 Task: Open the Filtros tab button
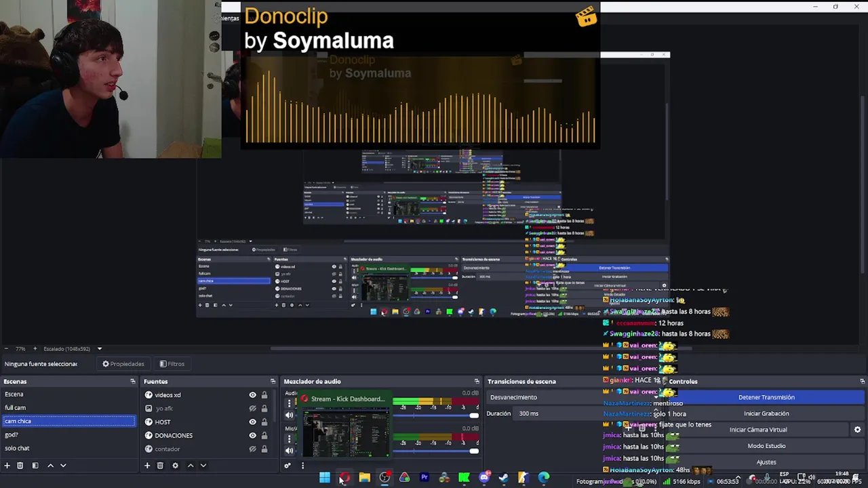point(172,364)
